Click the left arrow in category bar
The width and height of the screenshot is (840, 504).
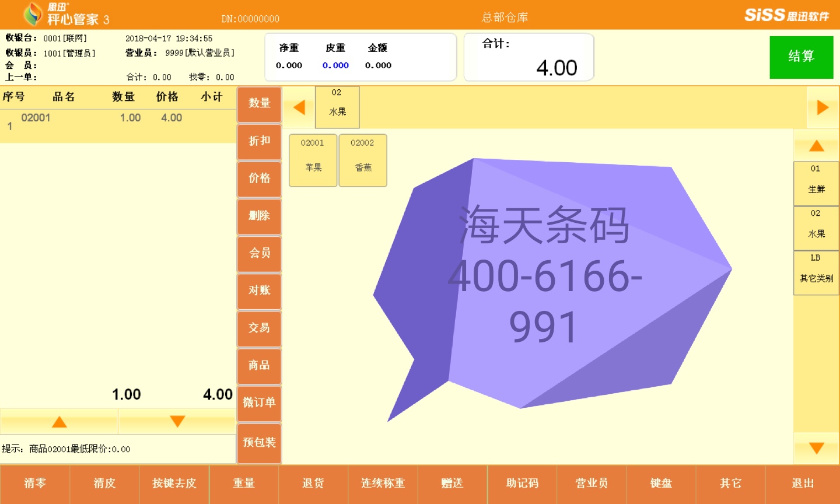pos(299,107)
